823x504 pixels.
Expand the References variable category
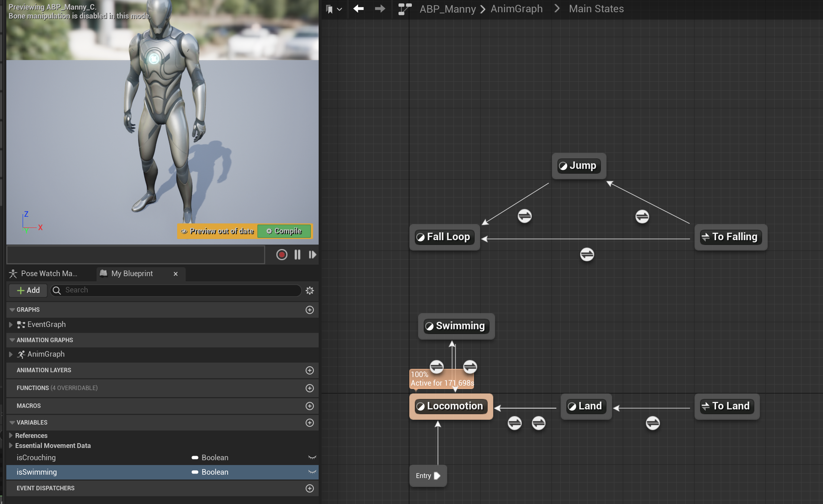11,435
